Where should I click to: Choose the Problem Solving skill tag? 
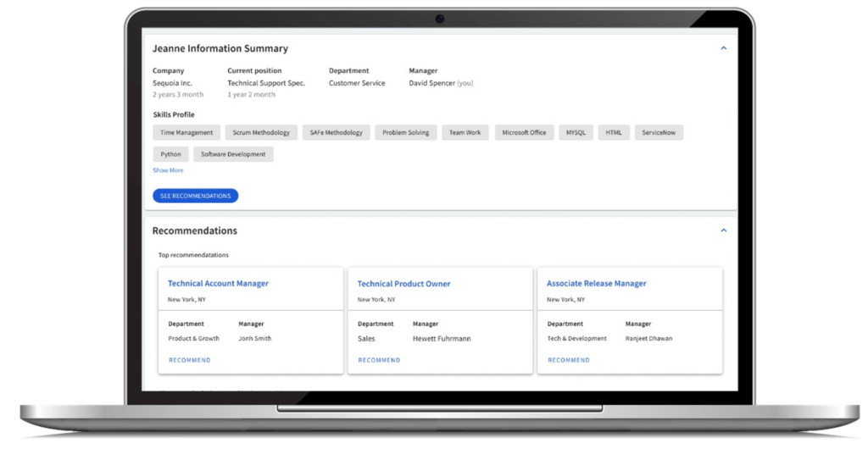[405, 133]
